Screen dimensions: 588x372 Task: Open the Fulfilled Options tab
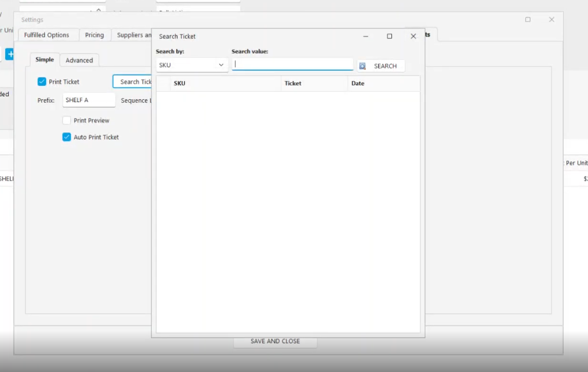tap(46, 35)
